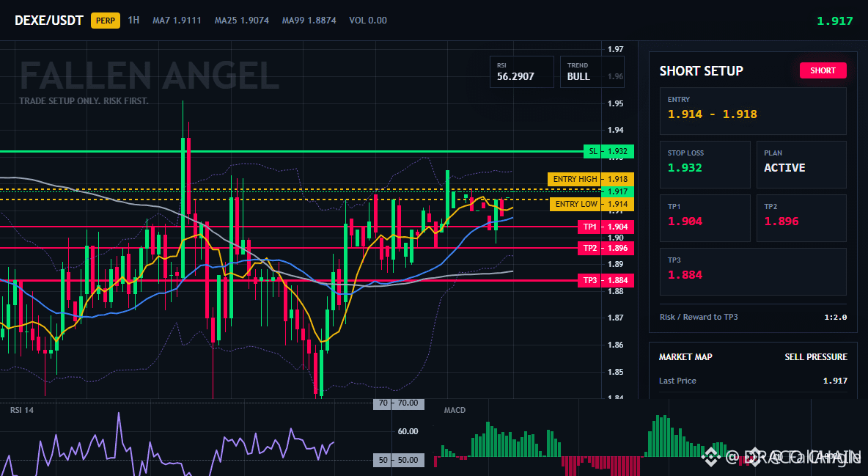Select the 1H timeframe label
This screenshot has width=868, height=476.
[133, 20]
